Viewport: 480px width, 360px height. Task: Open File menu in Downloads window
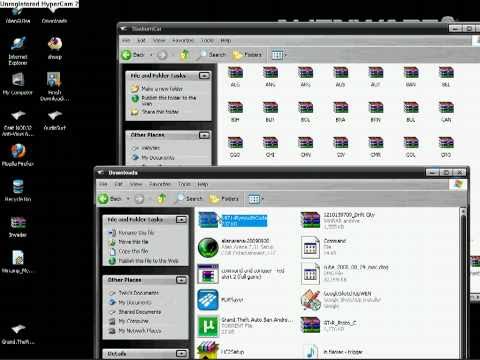click(103, 184)
